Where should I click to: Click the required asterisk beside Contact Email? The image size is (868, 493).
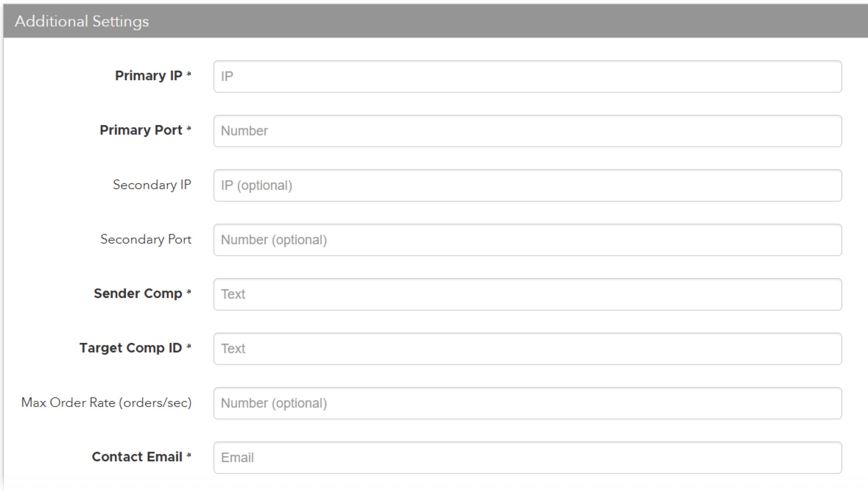[189, 456]
